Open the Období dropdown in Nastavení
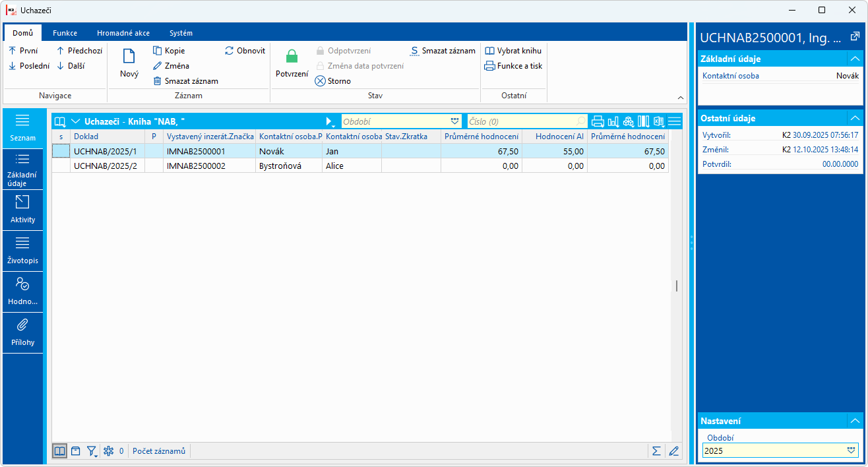This screenshot has width=868, height=467. [851, 451]
